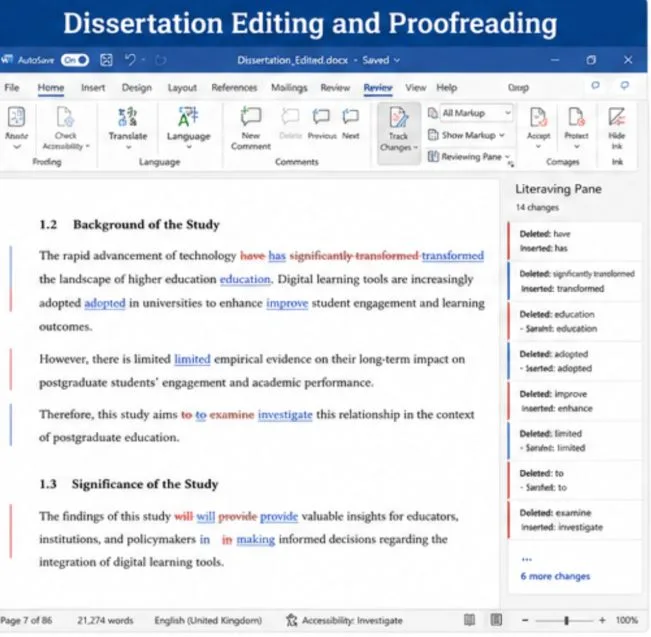Click the Delete comment icon
Screen dimensions: 651x637
pyautogui.click(x=290, y=116)
